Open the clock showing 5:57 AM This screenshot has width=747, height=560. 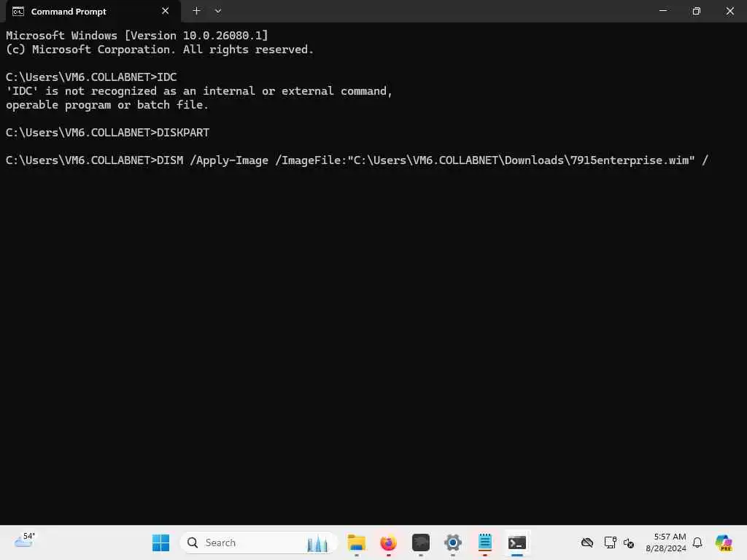666,542
